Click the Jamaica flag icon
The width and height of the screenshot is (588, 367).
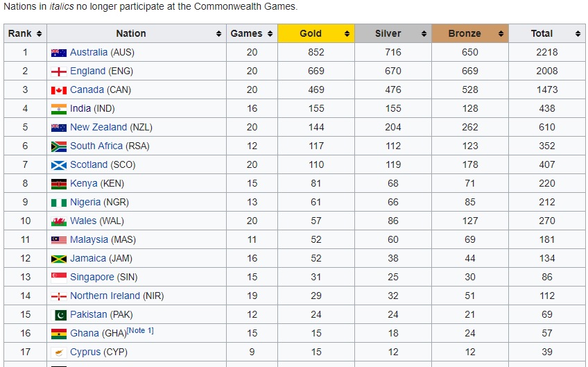tap(59, 259)
